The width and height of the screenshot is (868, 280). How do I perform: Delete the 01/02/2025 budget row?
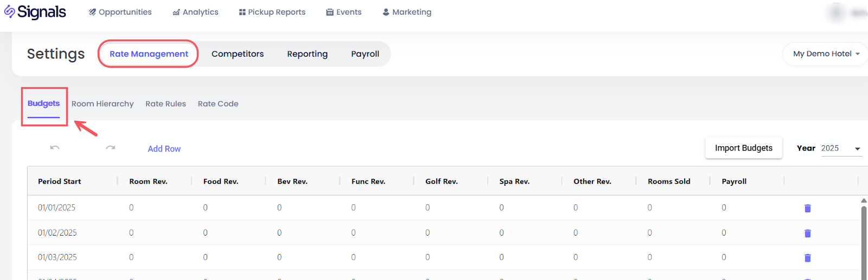[x=807, y=233]
